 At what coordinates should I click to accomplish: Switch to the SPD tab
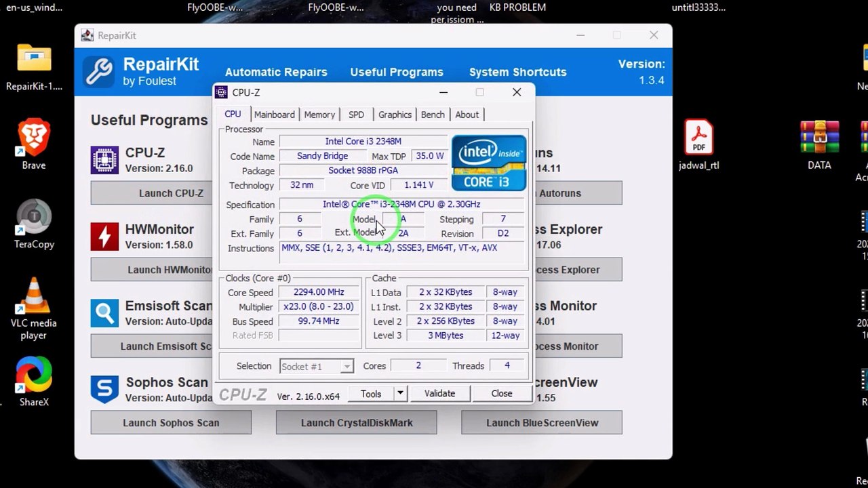(x=356, y=115)
